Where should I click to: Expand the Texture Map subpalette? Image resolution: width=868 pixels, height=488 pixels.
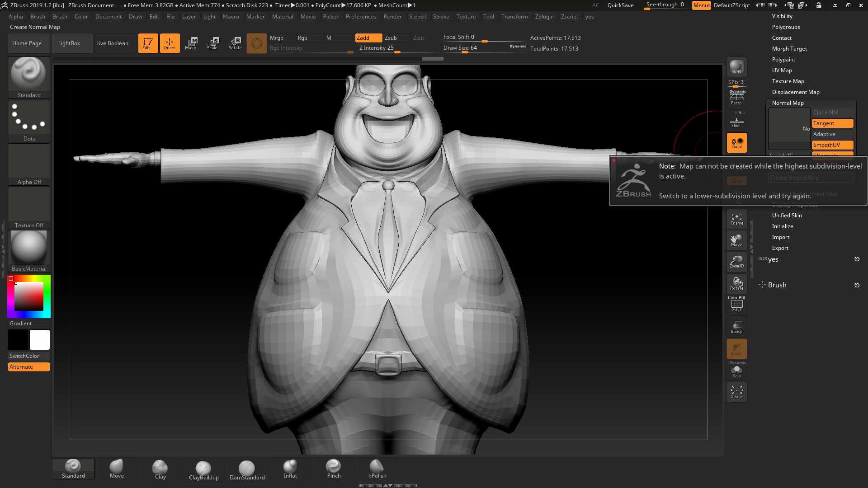coord(788,81)
